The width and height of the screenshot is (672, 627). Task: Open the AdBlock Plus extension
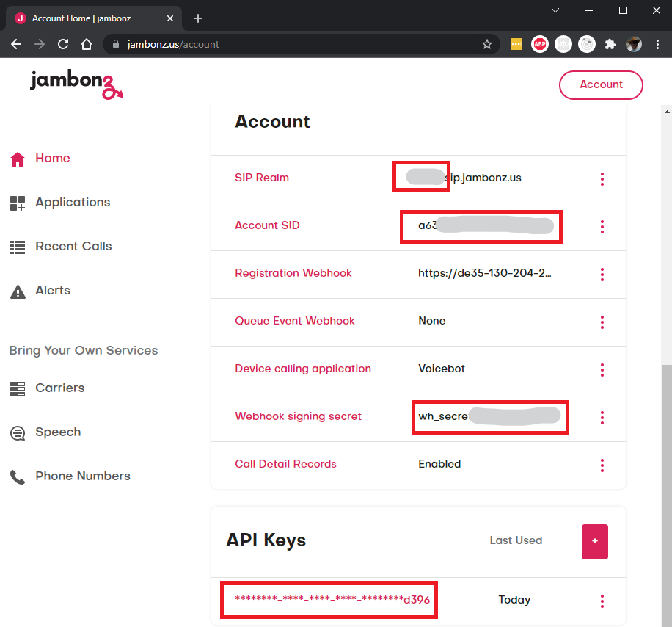click(x=539, y=44)
